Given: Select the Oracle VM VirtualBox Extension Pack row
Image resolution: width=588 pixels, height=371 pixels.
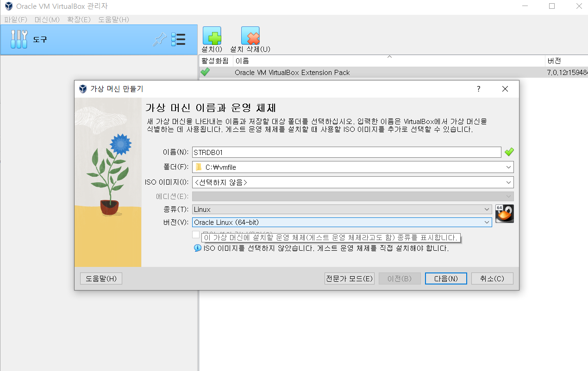Looking at the screenshot, I should pyautogui.click(x=393, y=72).
